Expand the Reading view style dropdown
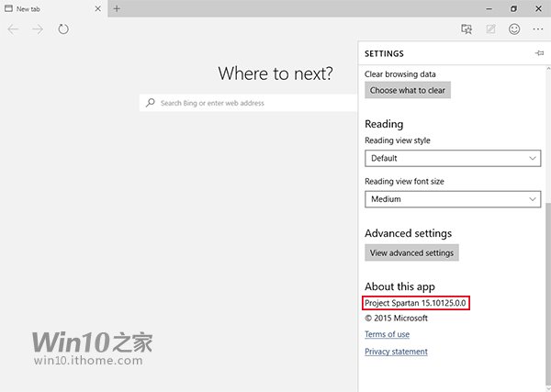 coord(452,158)
